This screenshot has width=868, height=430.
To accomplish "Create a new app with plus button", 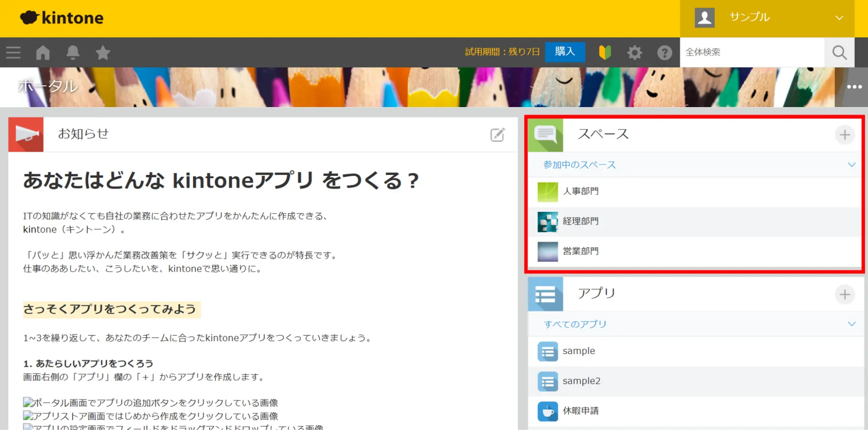I will (x=844, y=294).
